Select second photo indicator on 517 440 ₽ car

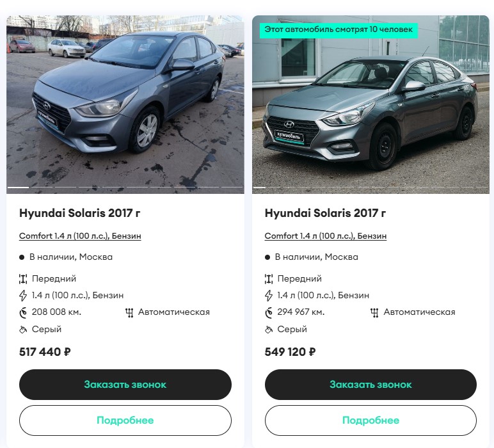[x=42, y=188]
